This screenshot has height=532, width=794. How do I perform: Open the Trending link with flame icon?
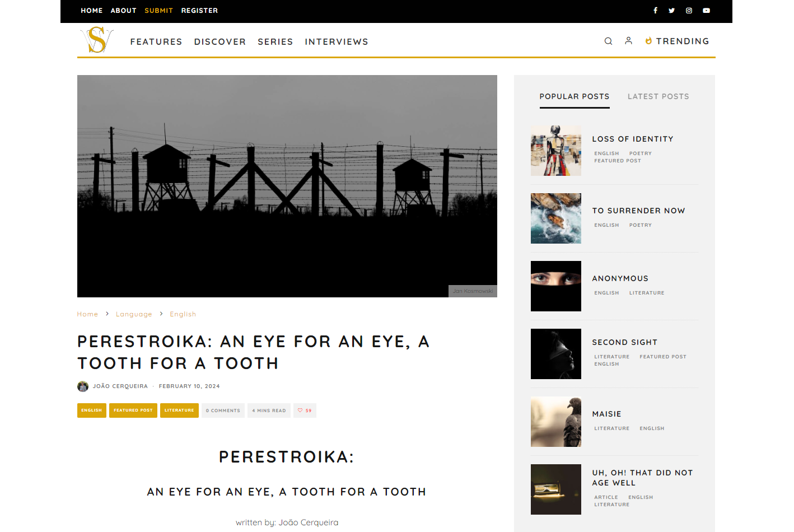(x=678, y=41)
